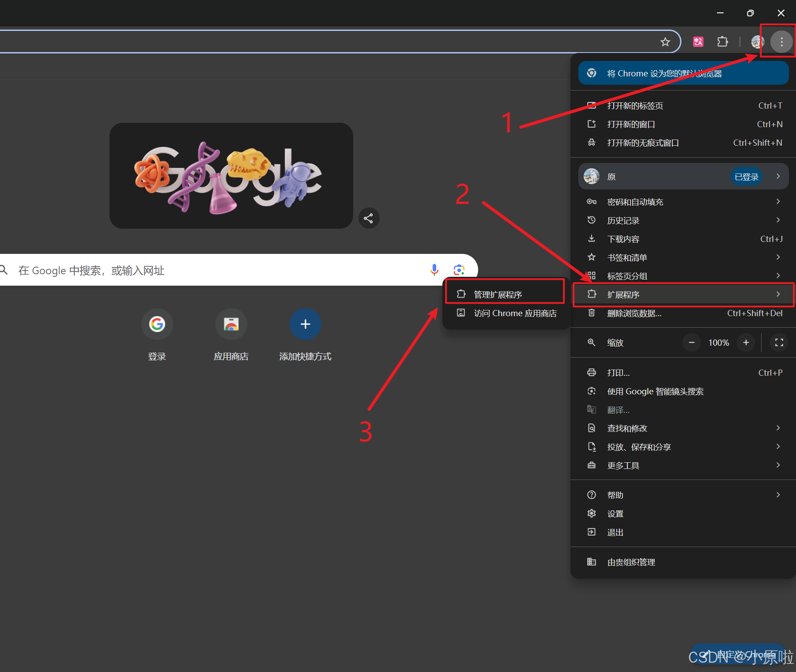Open the extensions puzzle icon in toolbar

click(722, 42)
